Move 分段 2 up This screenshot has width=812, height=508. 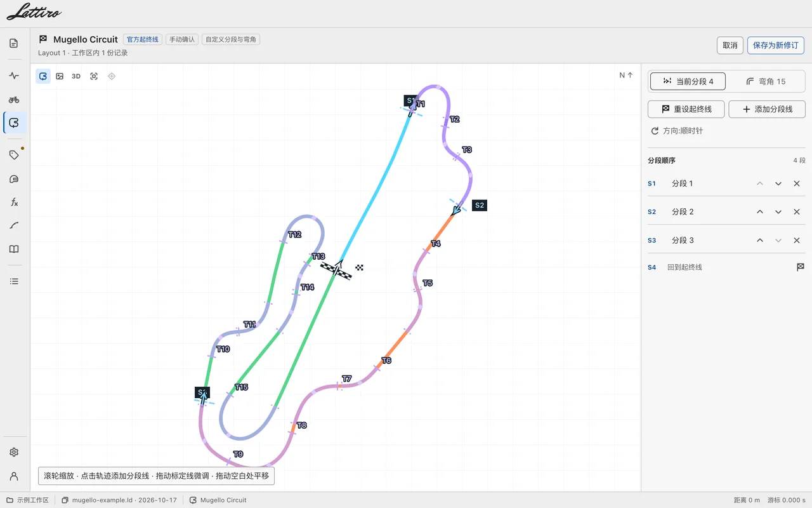point(760,212)
